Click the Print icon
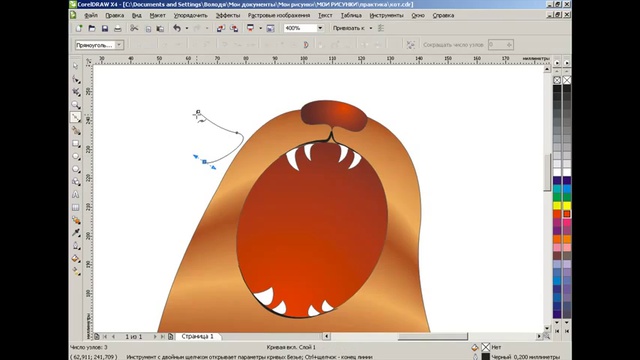Screen dimensions: 640x360 (118, 28)
